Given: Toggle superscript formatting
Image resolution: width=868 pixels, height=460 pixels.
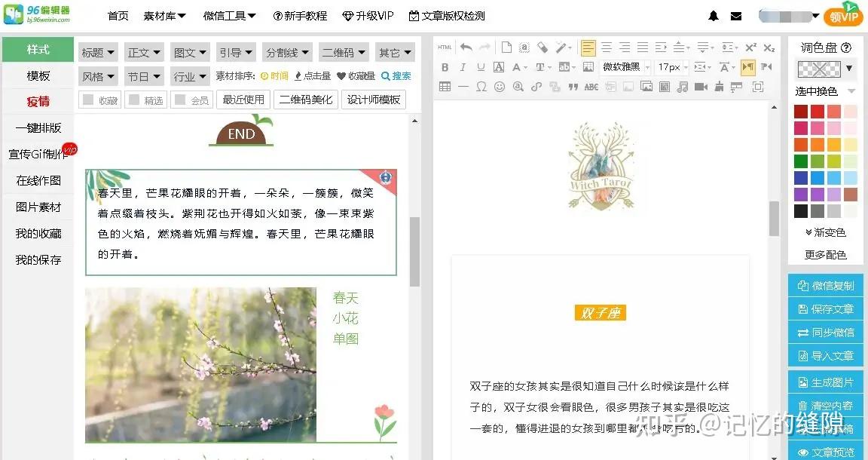Looking at the screenshot, I should 751,48.
